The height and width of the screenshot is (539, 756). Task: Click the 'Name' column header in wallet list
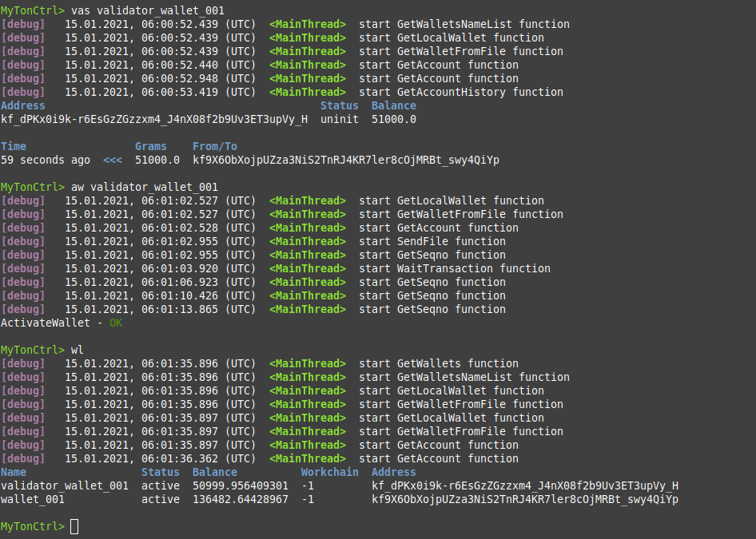click(x=14, y=472)
